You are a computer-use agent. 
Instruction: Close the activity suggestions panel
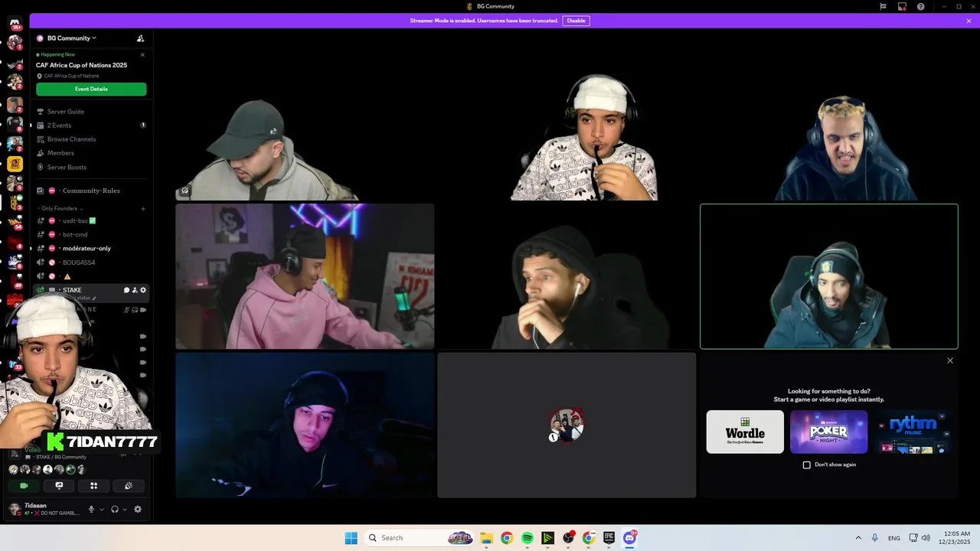click(950, 360)
